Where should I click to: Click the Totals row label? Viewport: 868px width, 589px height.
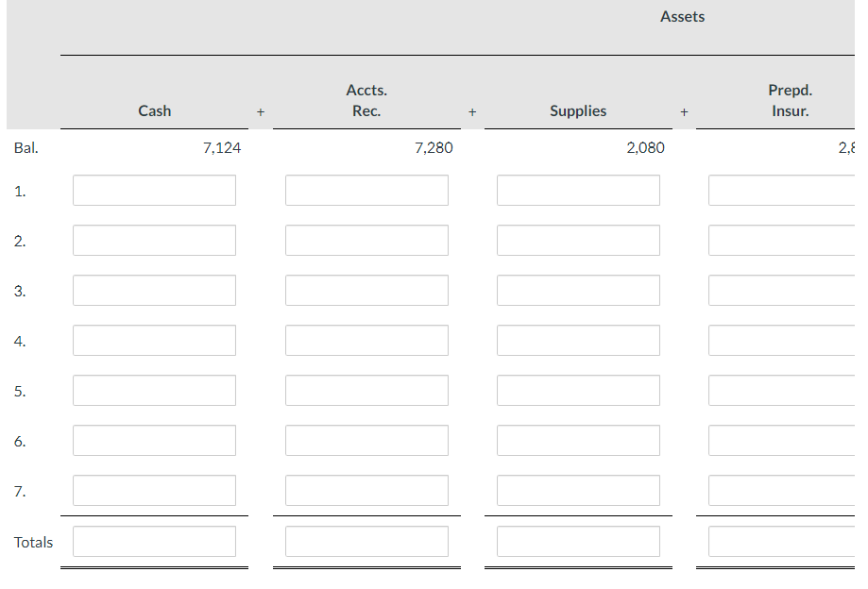tap(33, 542)
